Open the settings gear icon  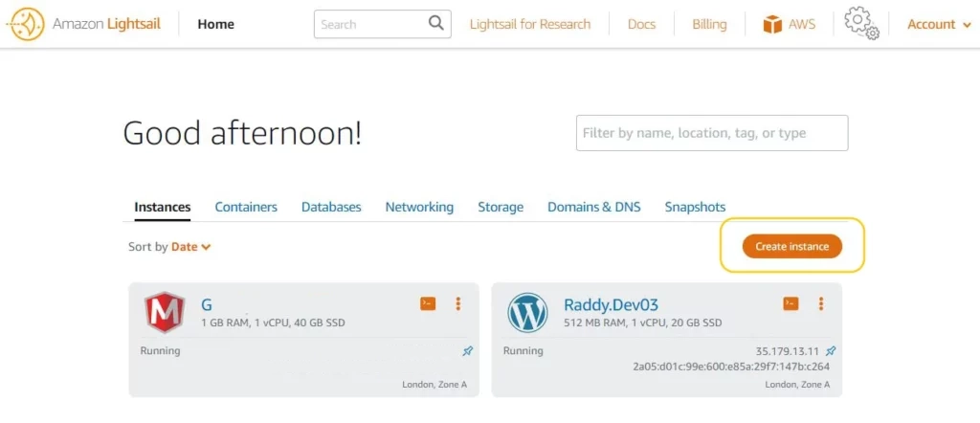click(x=861, y=23)
